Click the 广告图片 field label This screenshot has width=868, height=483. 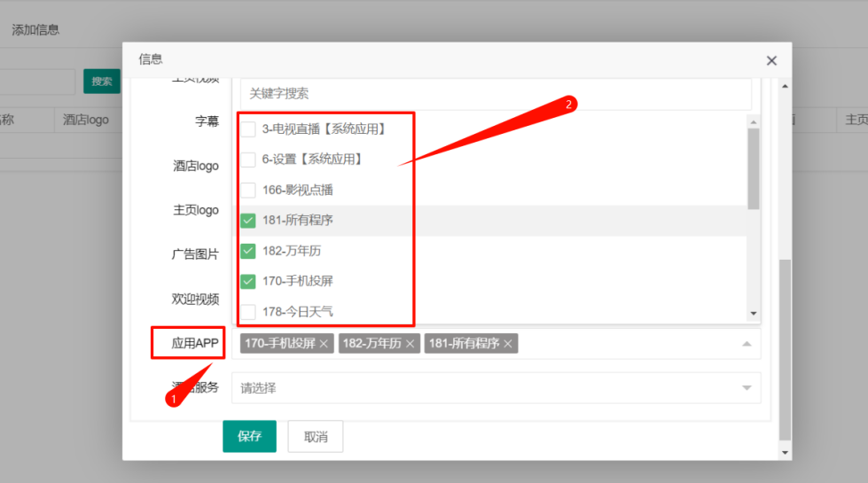195,254
